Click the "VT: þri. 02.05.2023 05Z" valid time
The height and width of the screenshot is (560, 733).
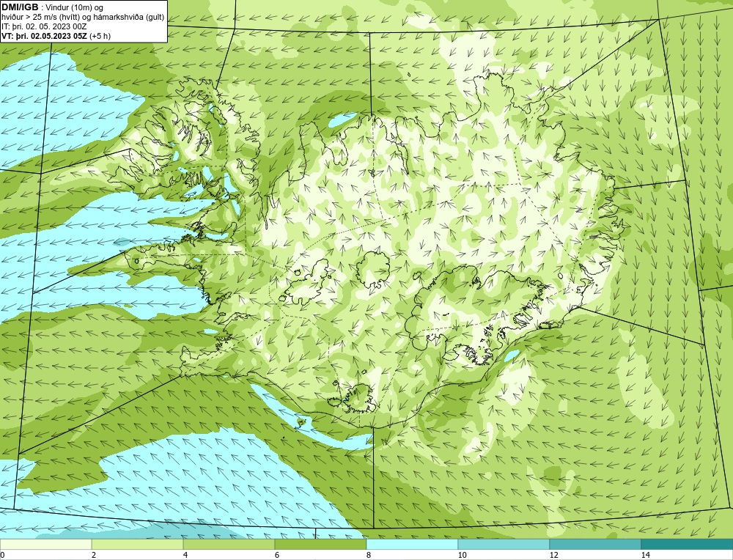pyautogui.click(x=44, y=36)
